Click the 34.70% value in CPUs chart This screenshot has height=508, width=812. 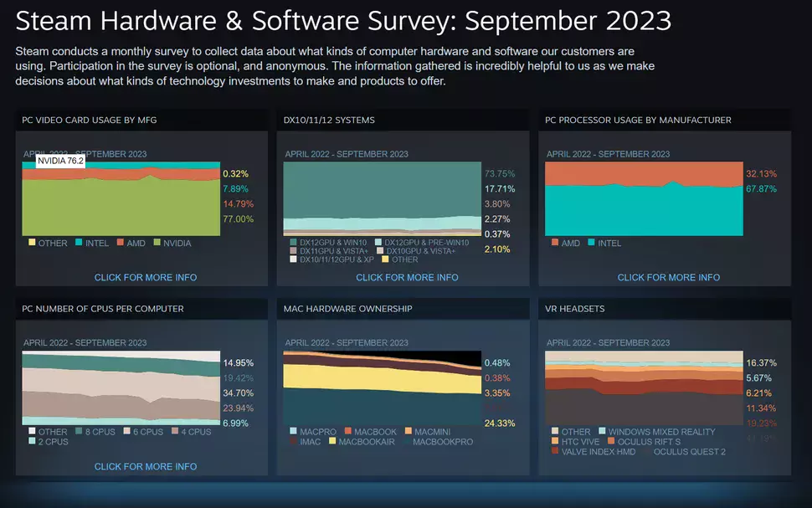coord(239,393)
